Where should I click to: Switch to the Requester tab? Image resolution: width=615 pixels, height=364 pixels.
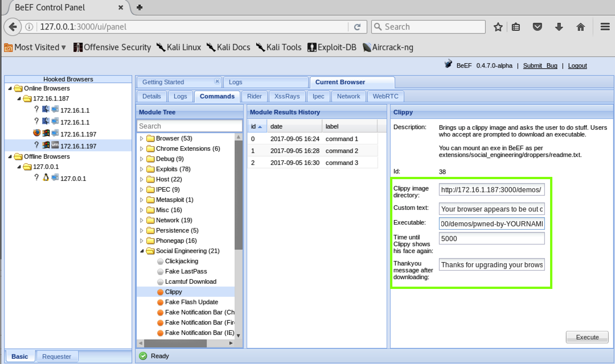57,357
